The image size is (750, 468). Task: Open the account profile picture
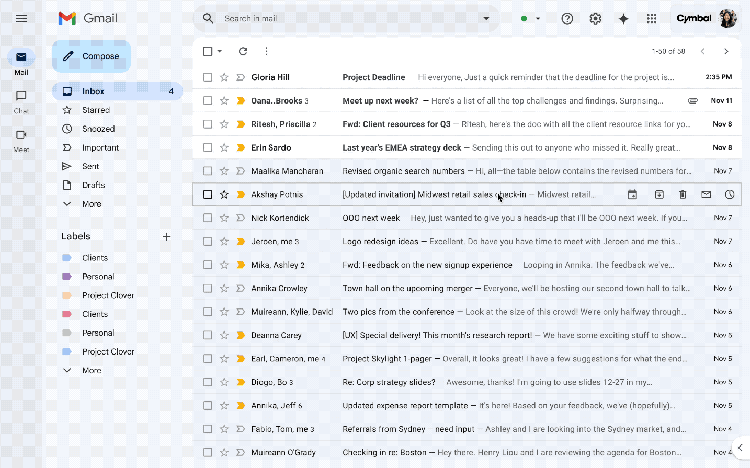click(728, 19)
